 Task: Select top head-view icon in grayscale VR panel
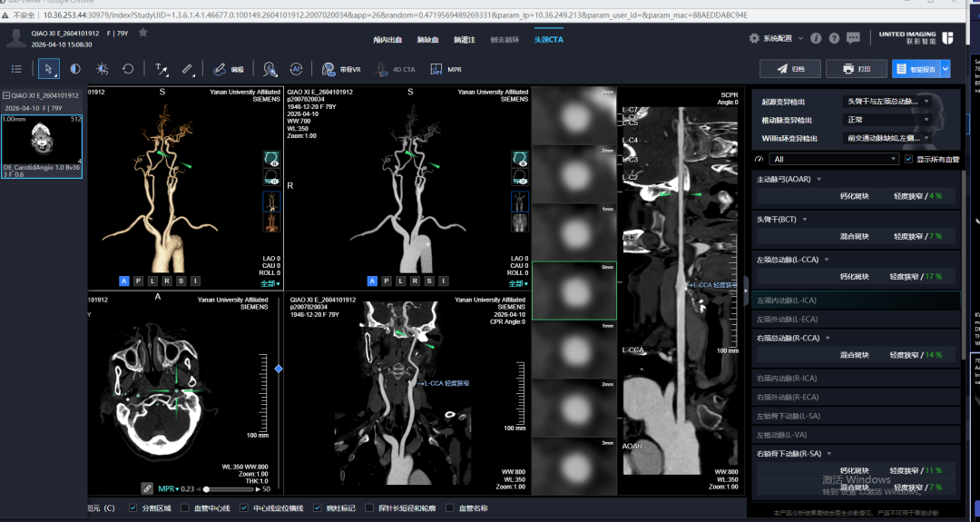[x=519, y=159]
